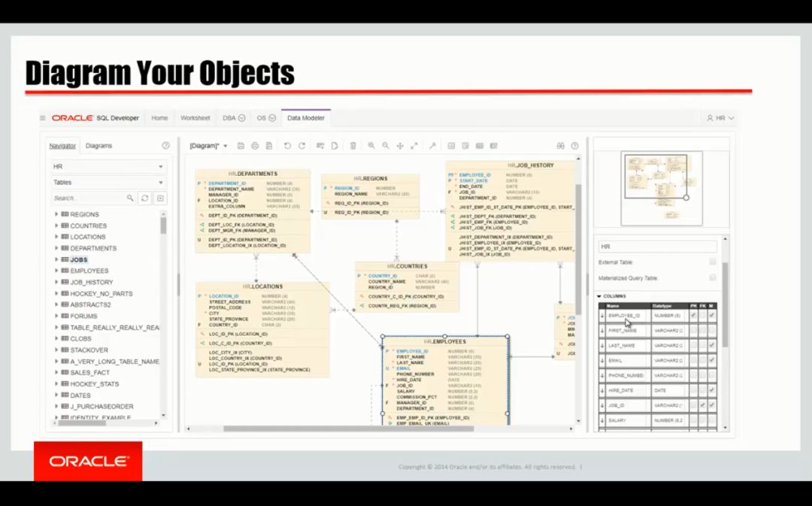Screen dimensions: 812x506
Task: Click the Save As icon in diagram toolbar
Action: click(268, 146)
